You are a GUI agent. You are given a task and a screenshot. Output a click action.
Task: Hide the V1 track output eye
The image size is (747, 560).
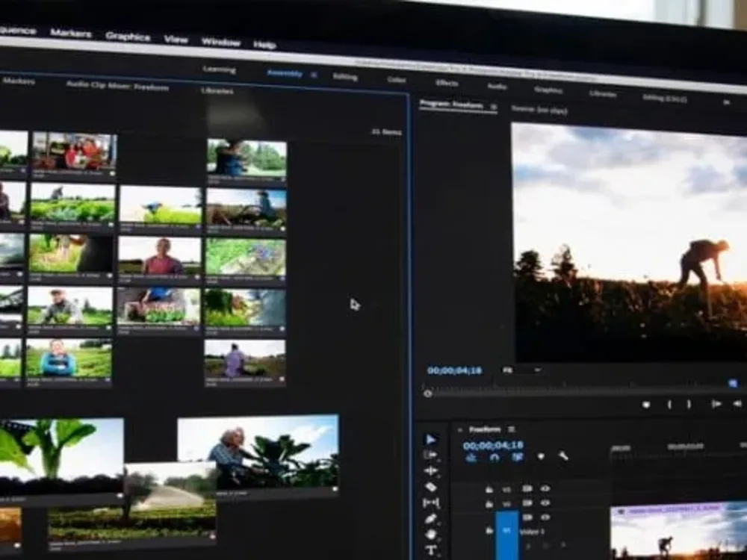point(545,517)
